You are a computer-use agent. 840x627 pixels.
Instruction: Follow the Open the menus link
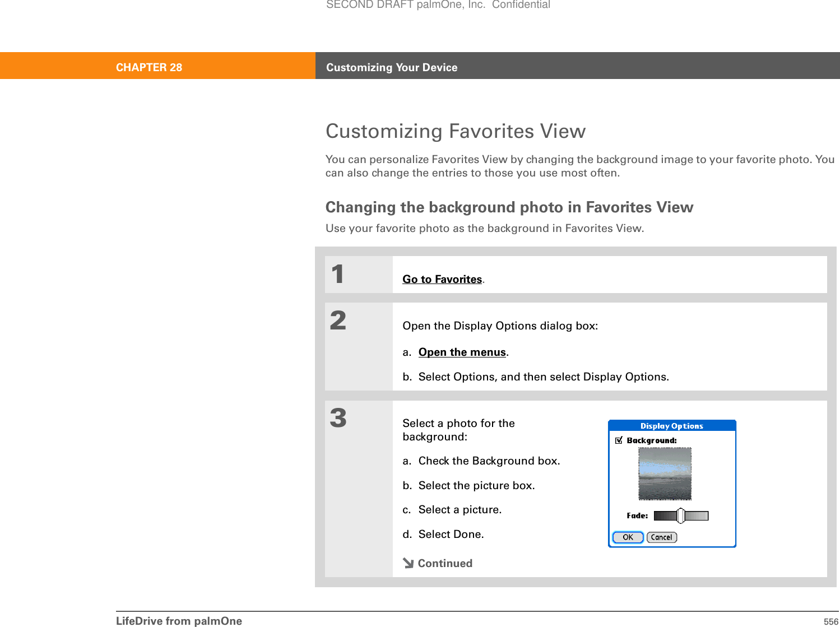click(462, 352)
